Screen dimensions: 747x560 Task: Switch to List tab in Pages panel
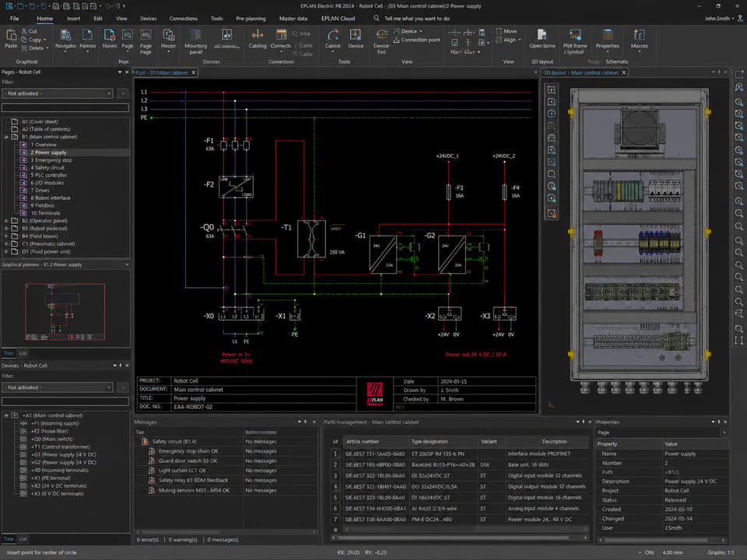pyautogui.click(x=23, y=353)
